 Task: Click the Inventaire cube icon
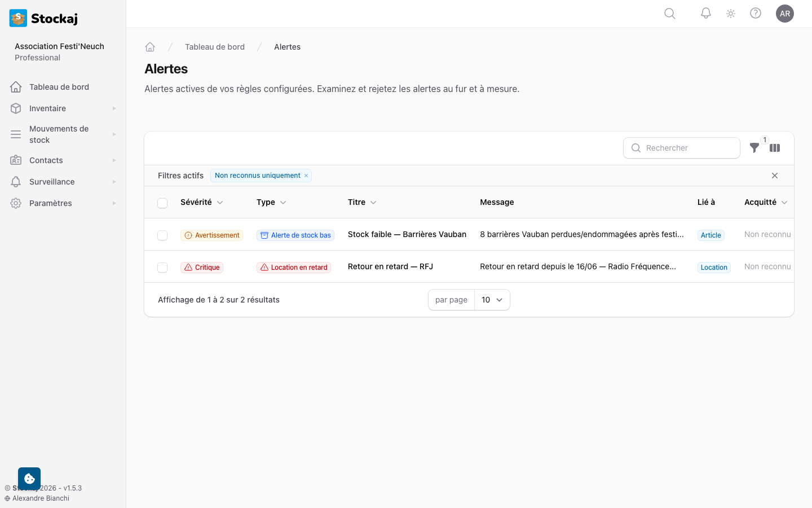[x=16, y=108]
